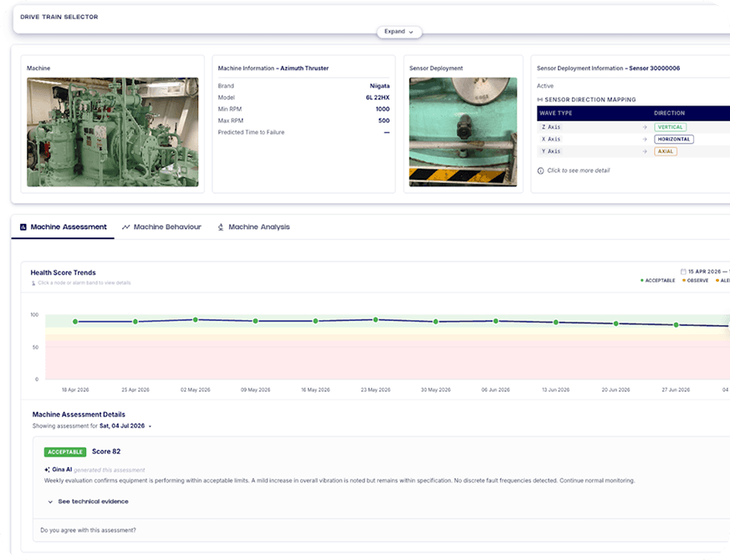
Task: Select the 23 May 2026 health score node
Action: point(375,320)
